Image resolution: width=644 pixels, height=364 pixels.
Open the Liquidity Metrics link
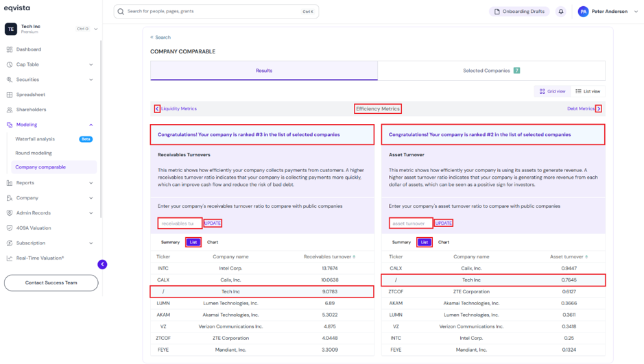coord(179,109)
